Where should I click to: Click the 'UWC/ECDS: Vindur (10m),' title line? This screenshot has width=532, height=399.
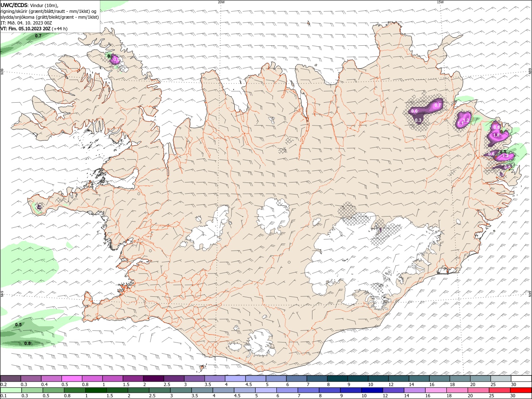pyautogui.click(x=30, y=5)
